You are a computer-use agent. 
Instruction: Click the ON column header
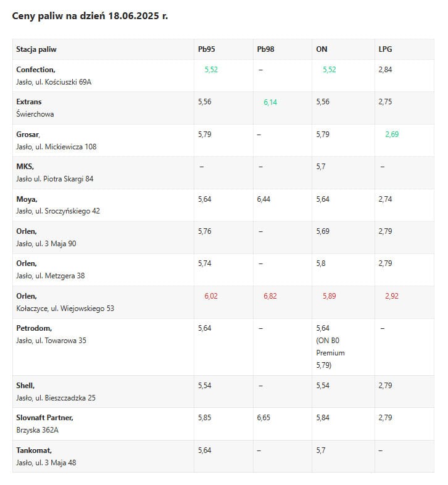pos(321,49)
